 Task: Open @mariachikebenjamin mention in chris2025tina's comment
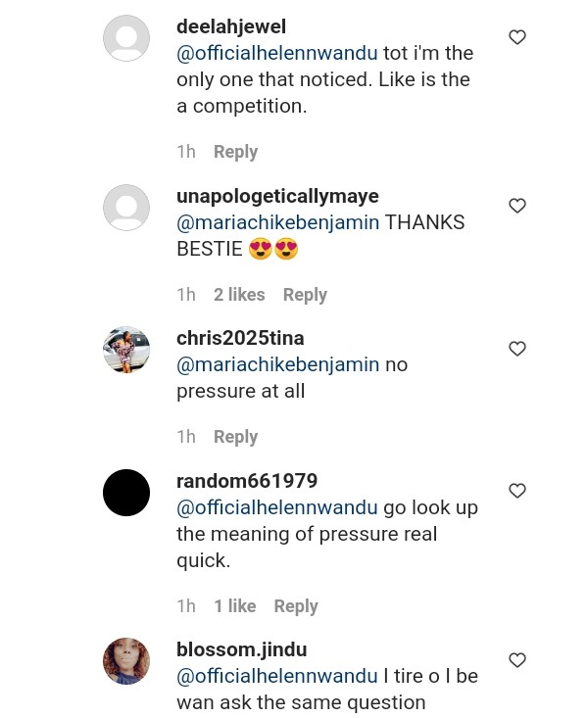tap(277, 364)
